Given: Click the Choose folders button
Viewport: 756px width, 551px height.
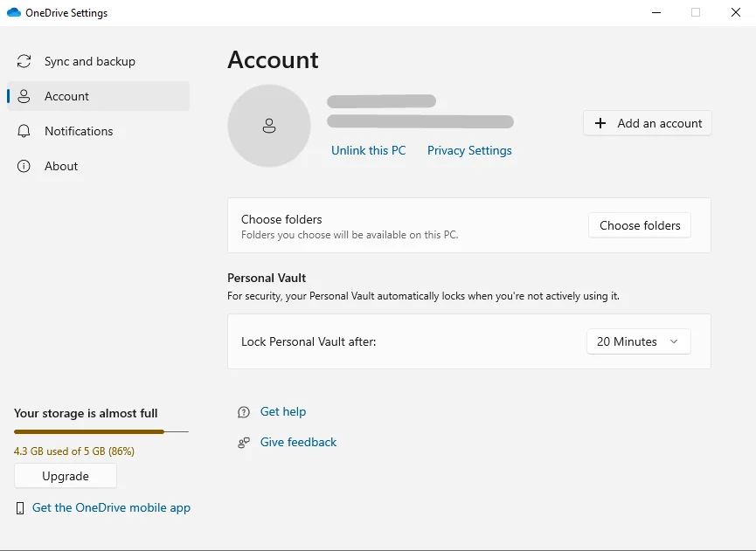Looking at the screenshot, I should click(640, 225).
